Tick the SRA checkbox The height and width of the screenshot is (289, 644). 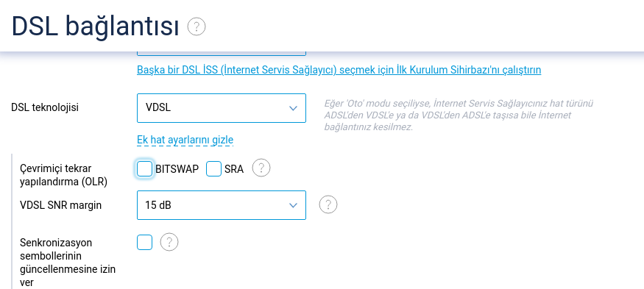click(213, 168)
